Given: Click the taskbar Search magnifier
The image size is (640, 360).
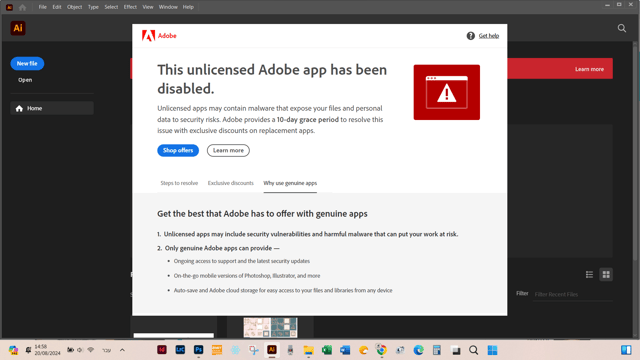Looking at the screenshot, I should pyautogui.click(x=473, y=350).
